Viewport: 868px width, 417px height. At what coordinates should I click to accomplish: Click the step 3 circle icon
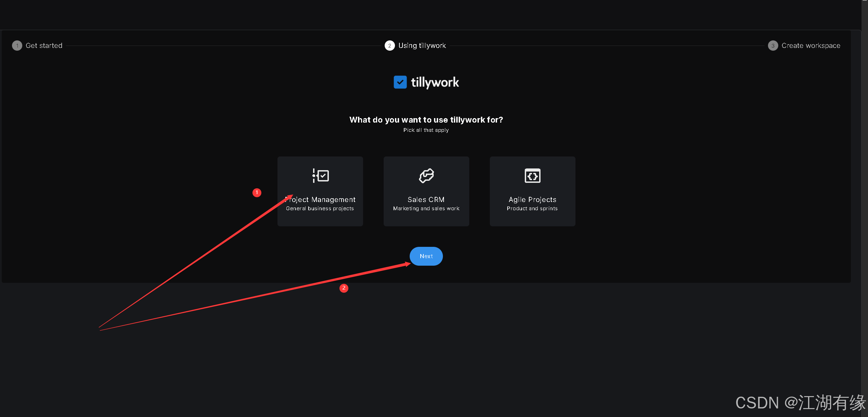(x=773, y=46)
